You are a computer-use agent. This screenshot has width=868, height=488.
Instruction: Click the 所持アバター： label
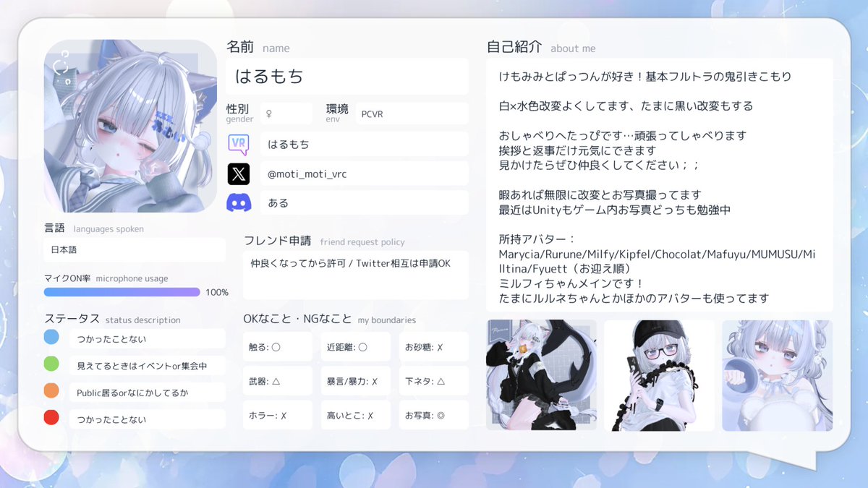point(537,239)
